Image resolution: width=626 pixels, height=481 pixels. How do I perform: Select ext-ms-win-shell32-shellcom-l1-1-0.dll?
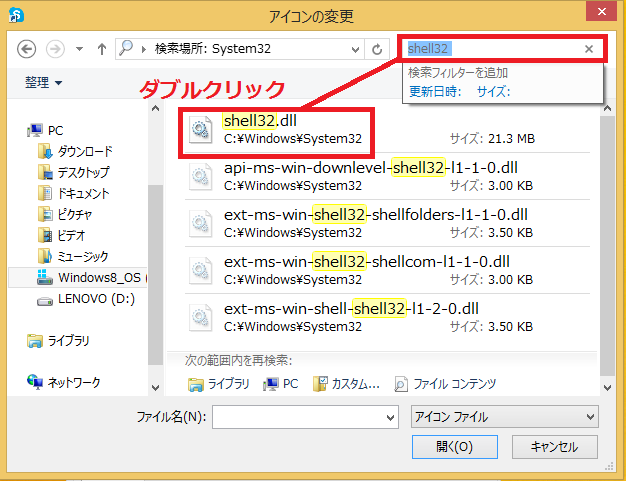coord(387,270)
